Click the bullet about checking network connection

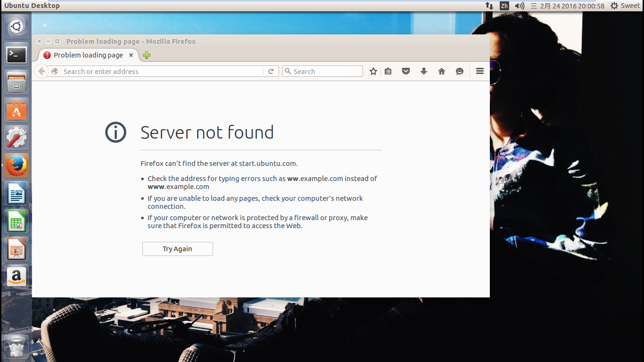[x=255, y=202]
